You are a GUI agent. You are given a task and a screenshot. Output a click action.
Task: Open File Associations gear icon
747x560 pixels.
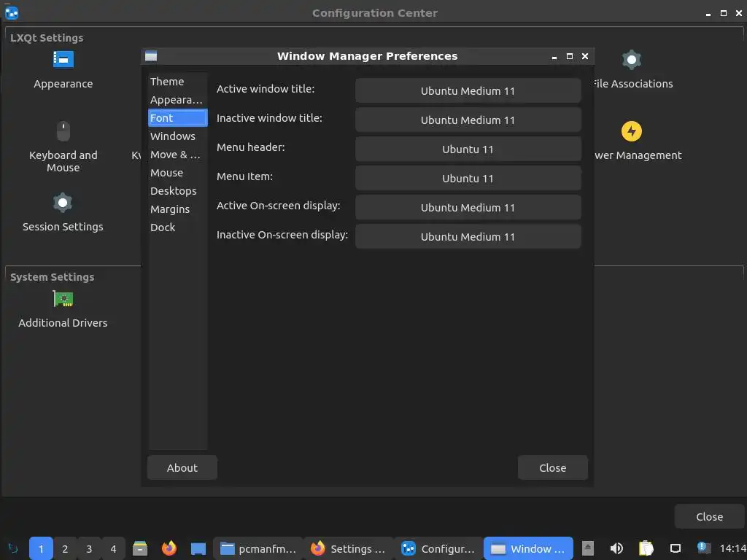pos(631,60)
